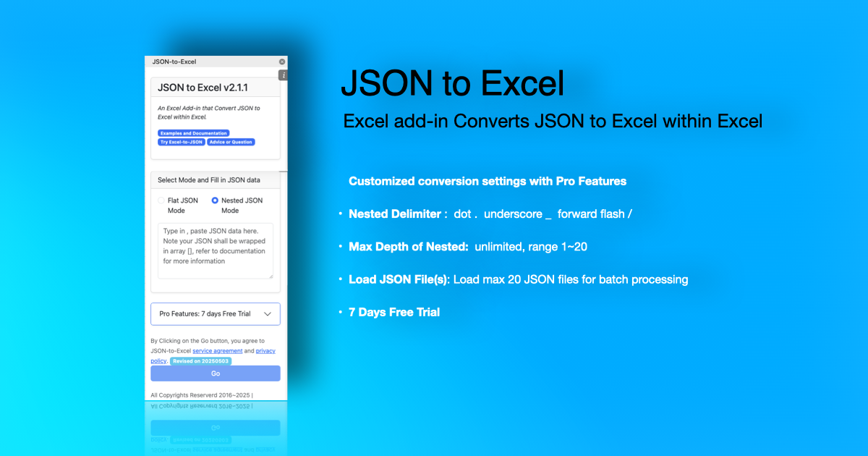Viewport: 868px width, 456px height.
Task: Click the large 'JSON to Excel' title
Action: point(452,84)
